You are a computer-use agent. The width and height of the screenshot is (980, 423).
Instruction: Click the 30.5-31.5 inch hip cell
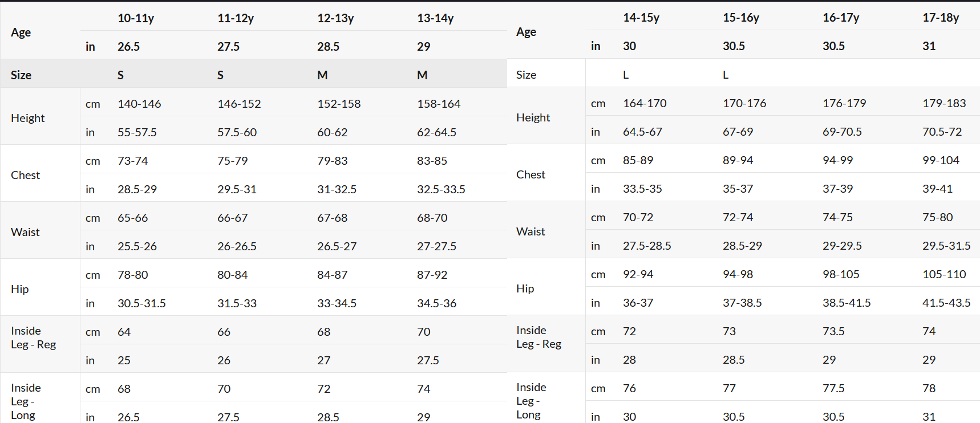[x=141, y=303]
